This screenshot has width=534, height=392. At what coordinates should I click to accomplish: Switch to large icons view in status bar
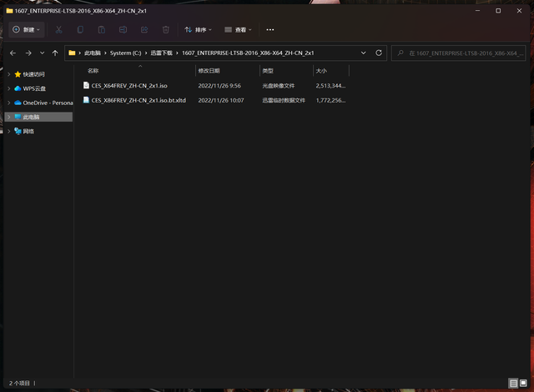pyautogui.click(x=523, y=383)
